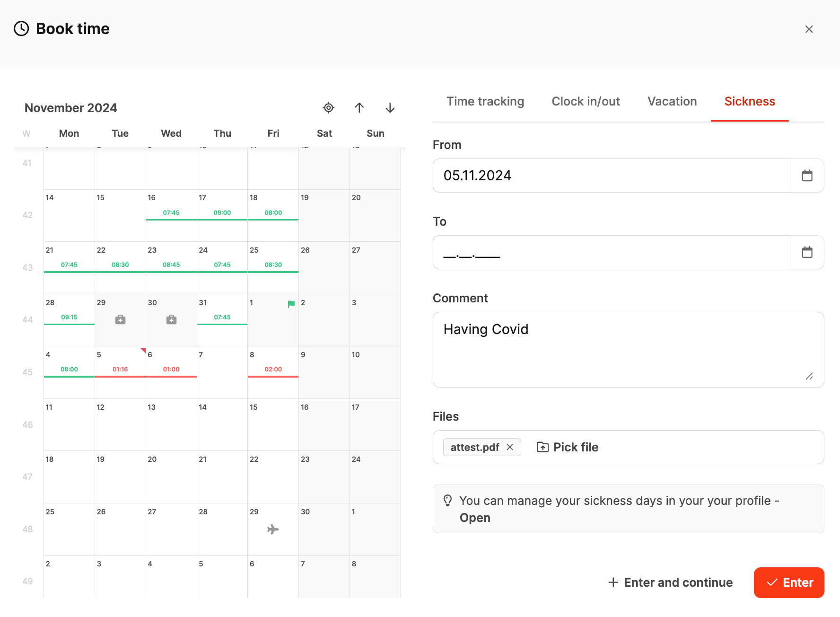Click the Pick file button
This screenshot has width=840, height=617.
[568, 447]
